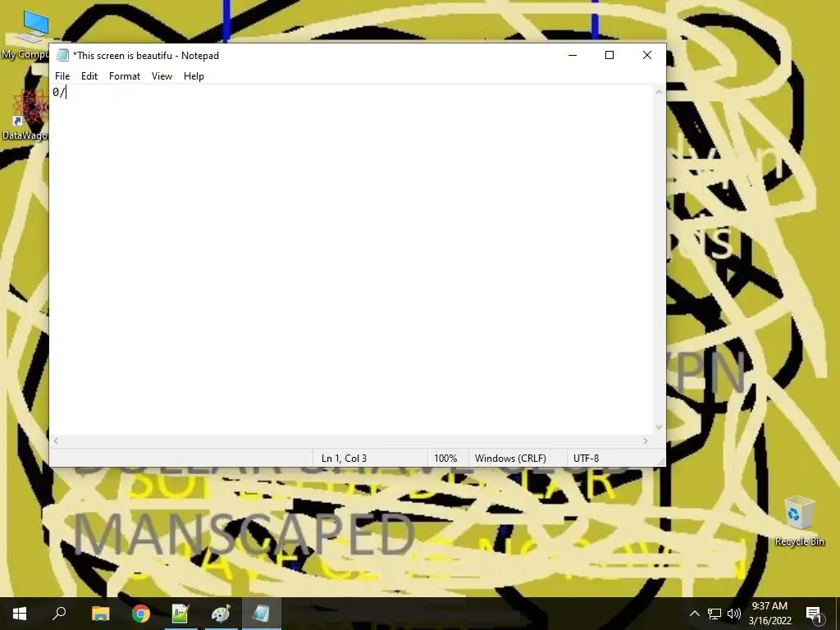Show hidden system tray icons
The width and height of the screenshot is (840, 630).
click(x=694, y=614)
